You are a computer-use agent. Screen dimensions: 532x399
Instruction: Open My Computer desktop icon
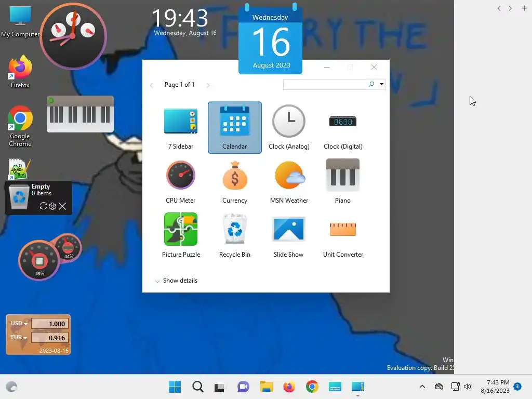pos(20,22)
